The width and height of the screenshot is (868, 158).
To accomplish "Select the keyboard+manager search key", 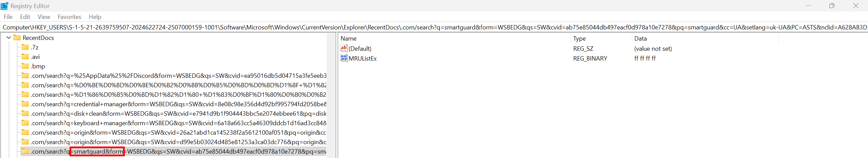I will 178,123.
